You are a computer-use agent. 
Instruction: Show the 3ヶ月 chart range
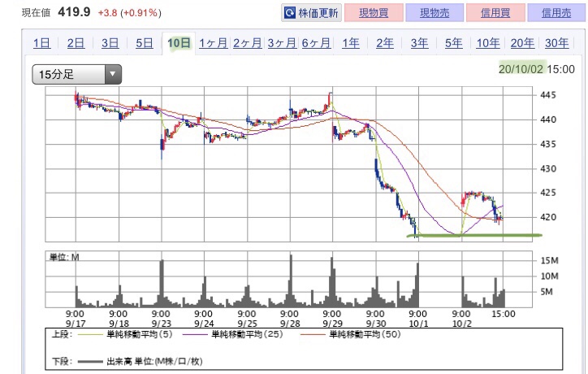click(x=282, y=43)
